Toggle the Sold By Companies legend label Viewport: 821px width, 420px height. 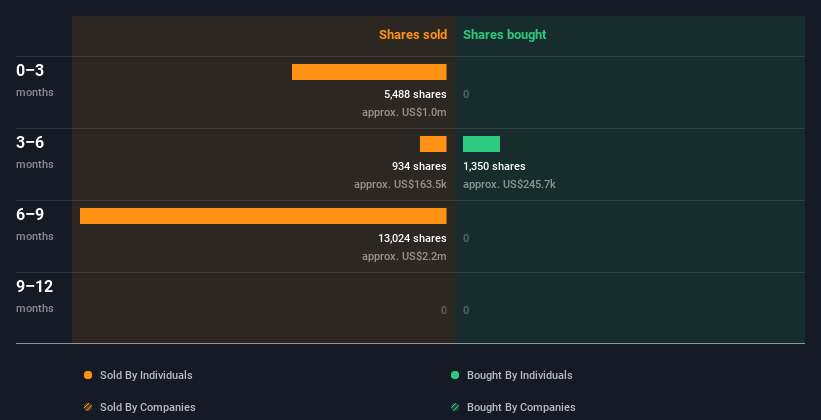[147, 407]
